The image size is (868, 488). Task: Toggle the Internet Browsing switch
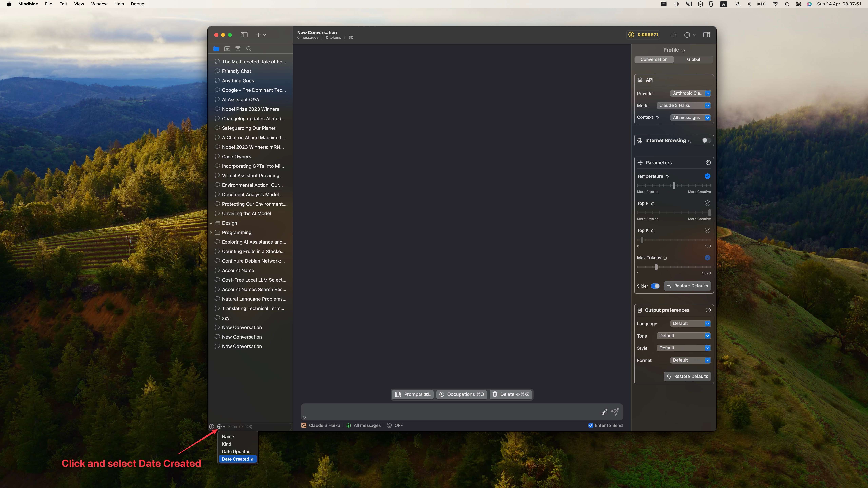(706, 140)
